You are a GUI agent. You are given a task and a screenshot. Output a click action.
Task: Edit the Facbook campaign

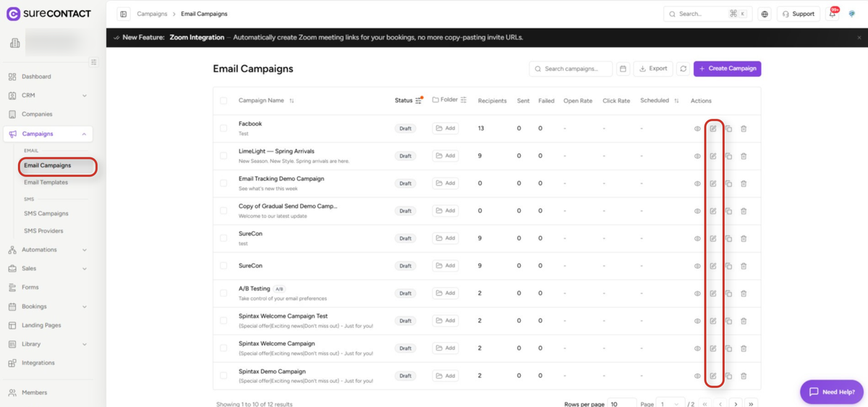click(x=712, y=129)
